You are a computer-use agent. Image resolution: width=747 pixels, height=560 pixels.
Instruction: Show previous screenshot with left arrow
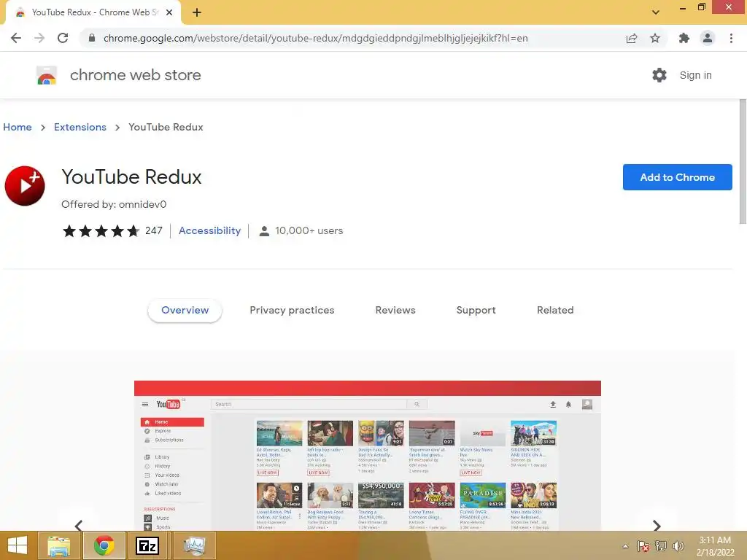pyautogui.click(x=79, y=525)
